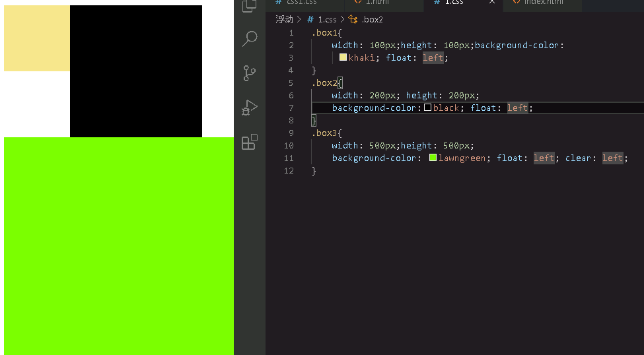This screenshot has height=355, width=644.
Task: Select the active 1.css editor tab
Action: tap(454, 3)
